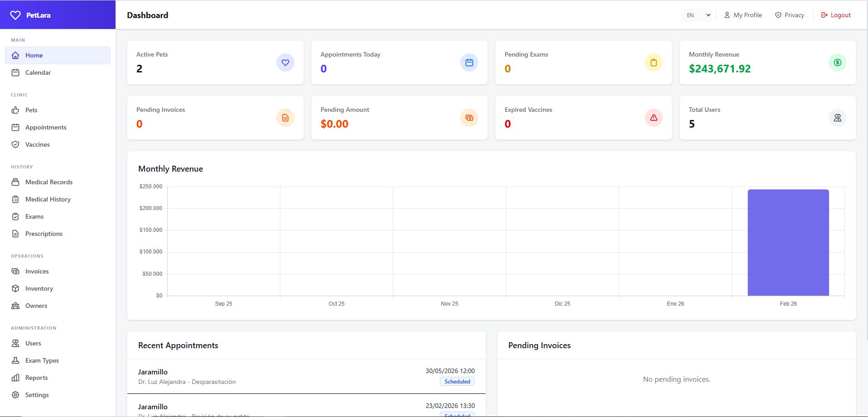Screen dimensions: 868x417
Task: Open the Calendar page in sidebar
Action: click(x=38, y=72)
